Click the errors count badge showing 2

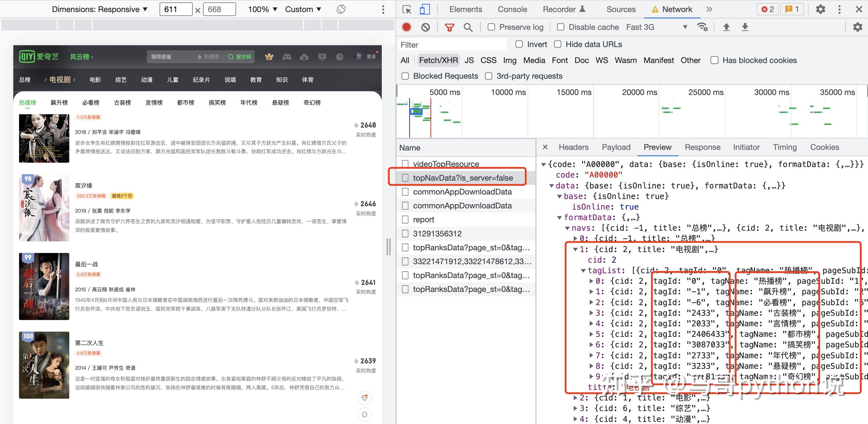767,9
